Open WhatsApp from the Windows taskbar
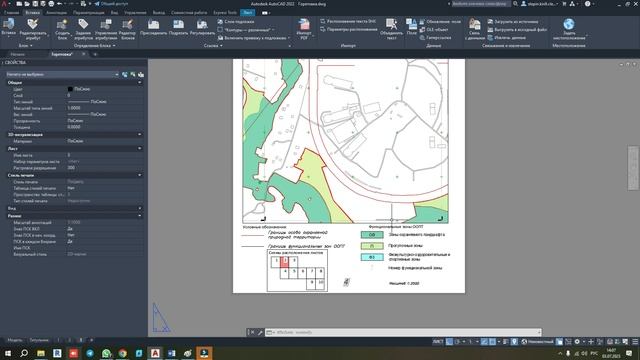The height and width of the screenshot is (360, 640). coord(106,353)
